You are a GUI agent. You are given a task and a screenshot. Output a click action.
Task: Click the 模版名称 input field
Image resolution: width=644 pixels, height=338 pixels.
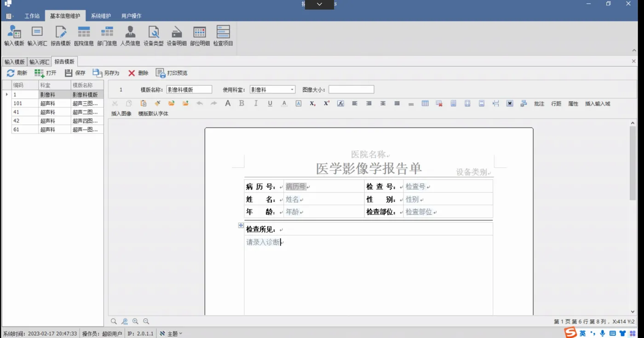coord(189,90)
